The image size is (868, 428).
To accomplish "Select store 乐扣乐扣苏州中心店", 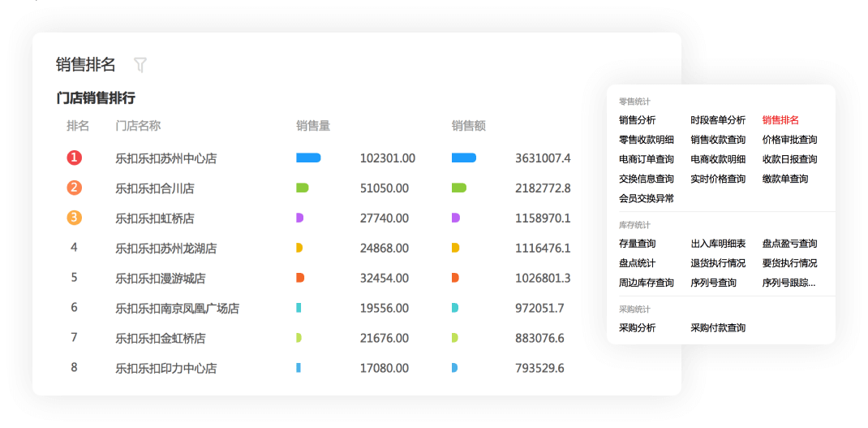I will pyautogui.click(x=166, y=158).
